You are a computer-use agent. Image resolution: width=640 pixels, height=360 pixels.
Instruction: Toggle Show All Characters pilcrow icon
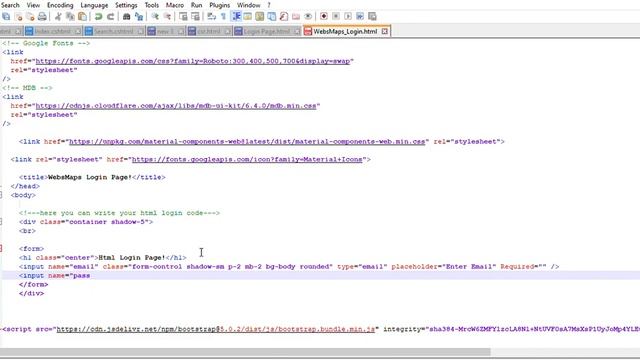point(223,16)
